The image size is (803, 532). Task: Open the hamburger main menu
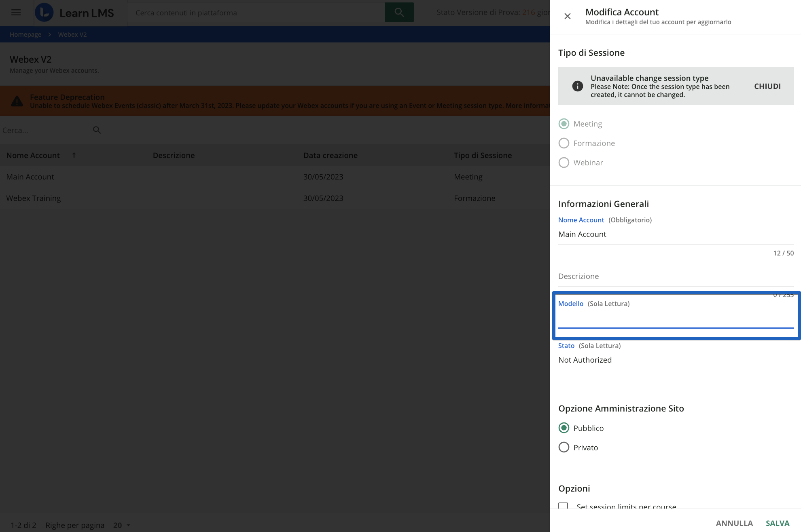tap(16, 12)
